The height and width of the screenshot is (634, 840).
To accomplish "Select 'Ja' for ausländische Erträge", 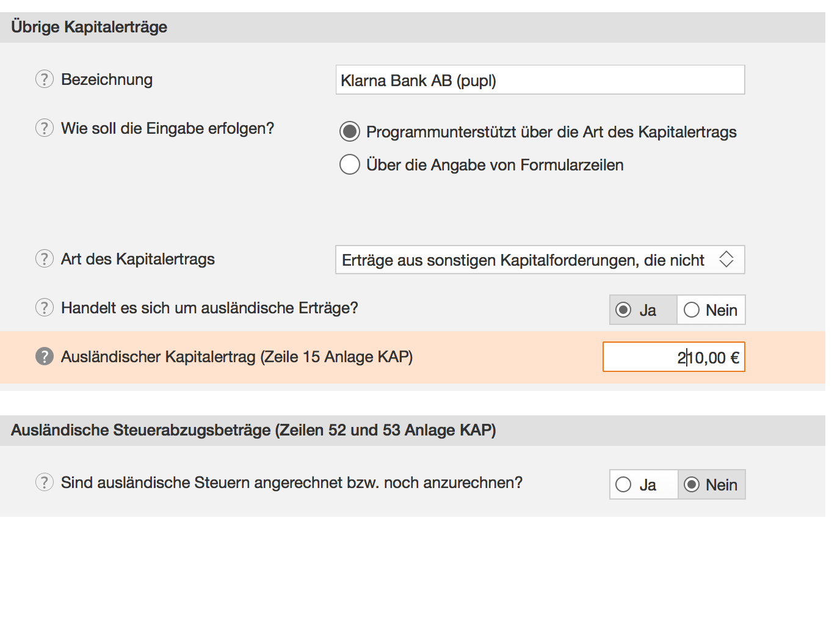I will pos(624,310).
